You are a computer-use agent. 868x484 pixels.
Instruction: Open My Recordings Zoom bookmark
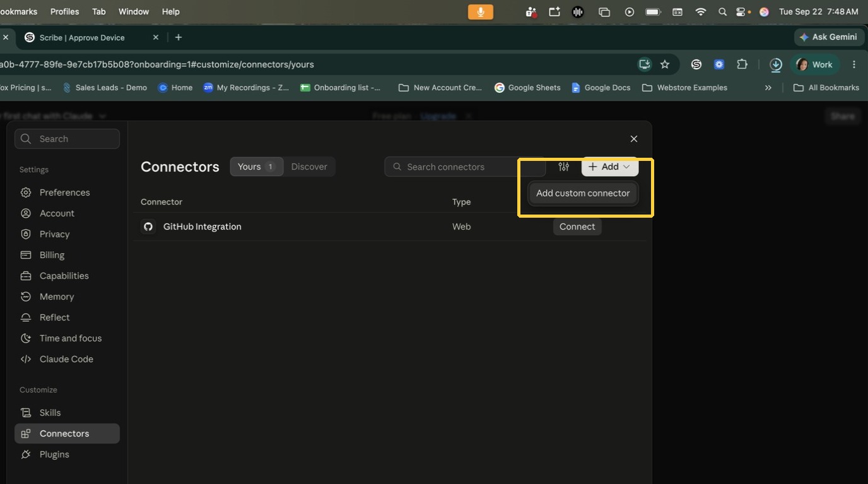click(x=246, y=88)
